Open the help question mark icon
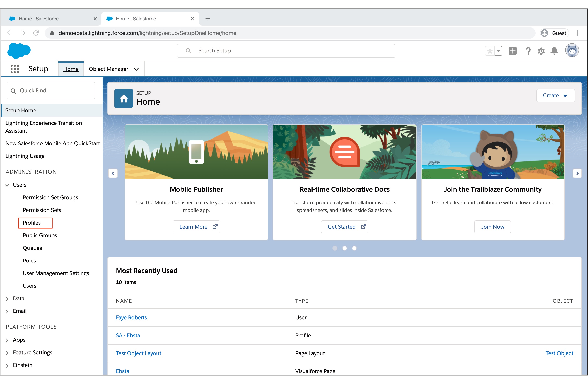Screen dimensions: 588x384 pos(528,51)
